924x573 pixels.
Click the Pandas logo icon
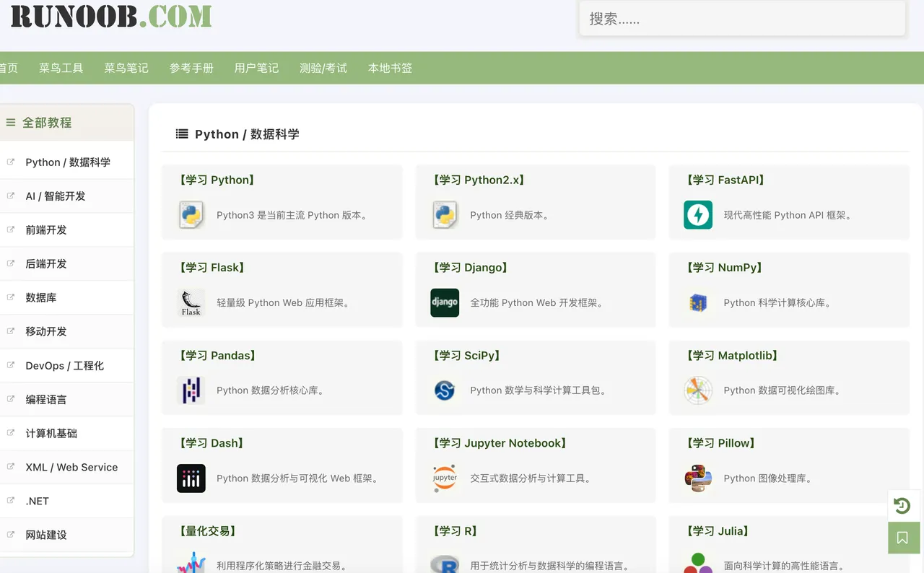191,390
